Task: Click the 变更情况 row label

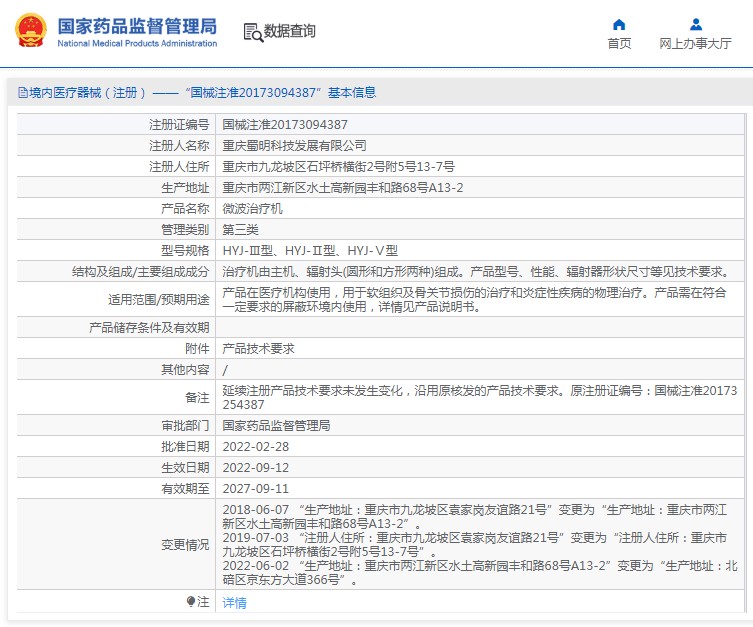Action: 185,545
